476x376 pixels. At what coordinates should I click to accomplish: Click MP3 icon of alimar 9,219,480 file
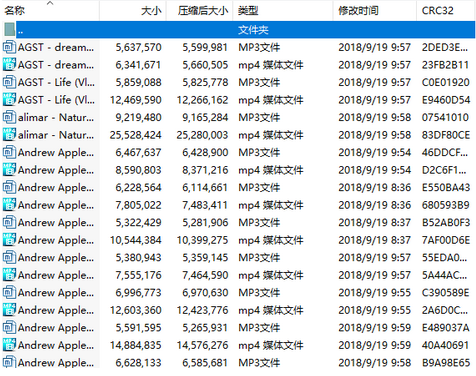(x=9, y=117)
